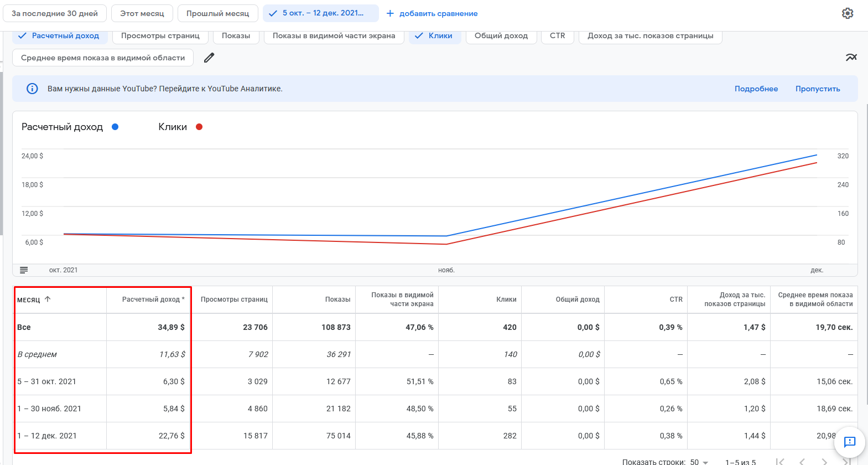Click the sort arrow next to Месяц

tap(48, 299)
